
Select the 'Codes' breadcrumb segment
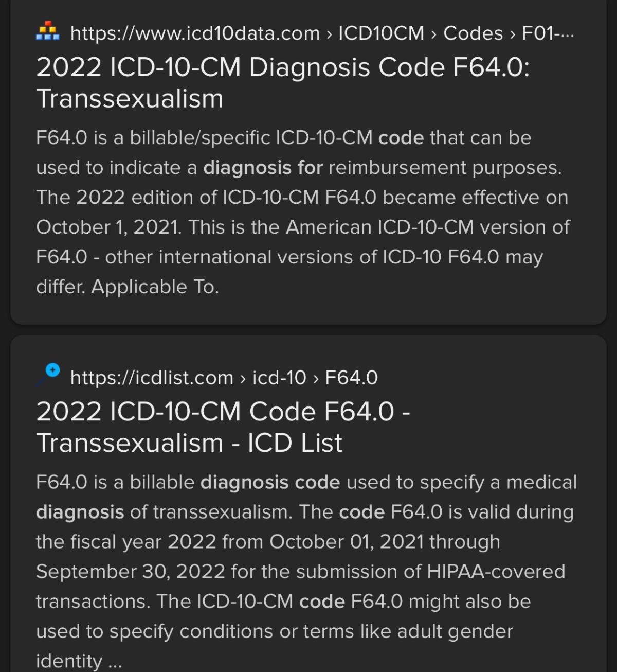tap(473, 33)
